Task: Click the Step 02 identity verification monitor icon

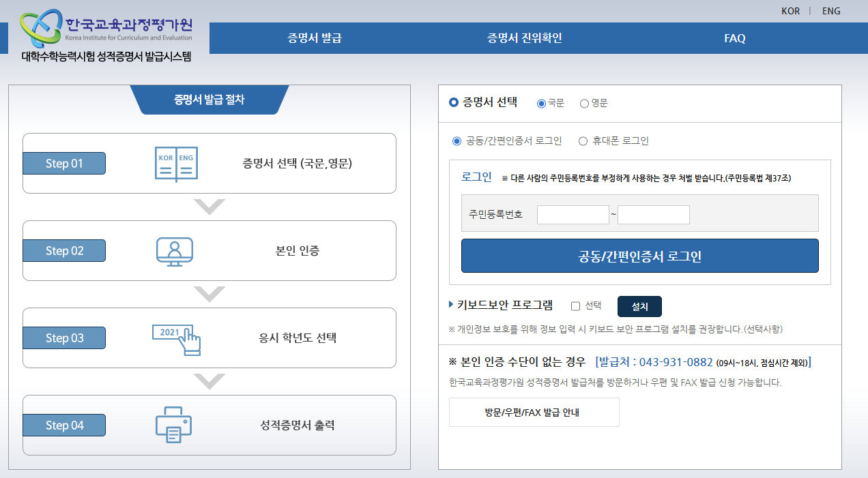Action: (x=176, y=250)
